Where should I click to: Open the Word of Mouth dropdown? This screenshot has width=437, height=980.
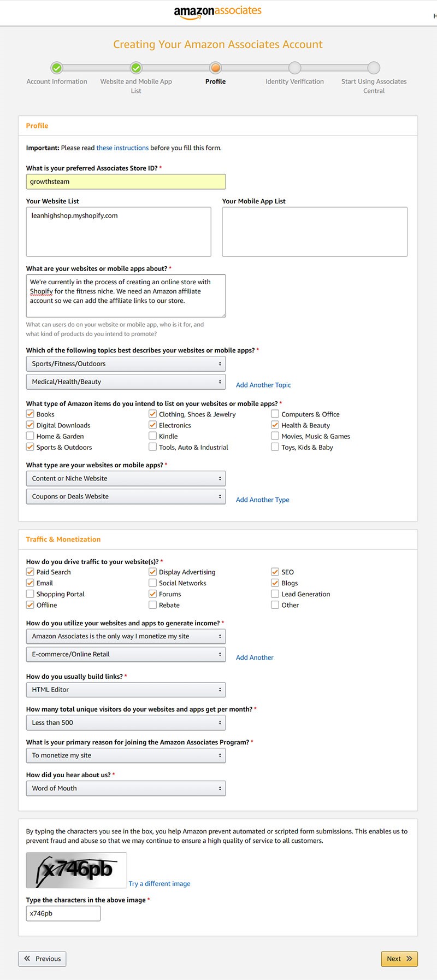click(x=126, y=788)
